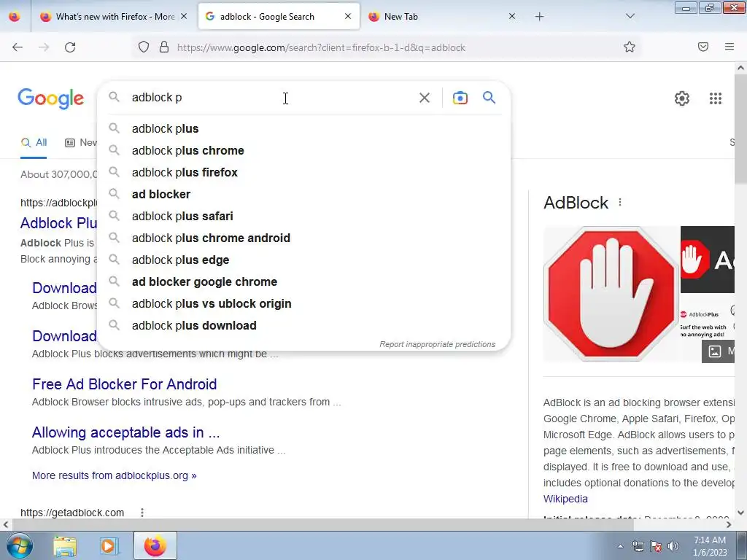
Task: Search by image using the camera icon
Action: (x=460, y=98)
